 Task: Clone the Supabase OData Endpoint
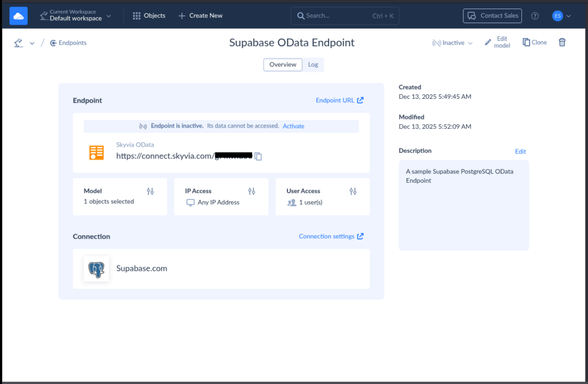[534, 42]
